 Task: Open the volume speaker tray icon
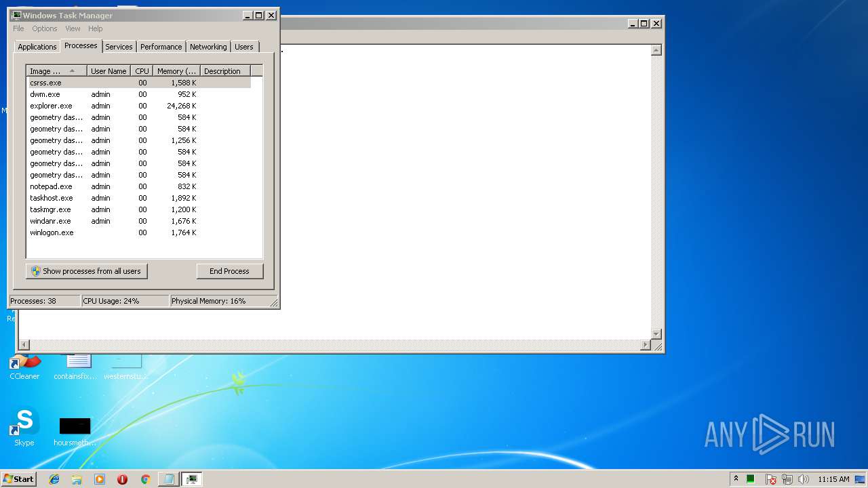pos(804,479)
